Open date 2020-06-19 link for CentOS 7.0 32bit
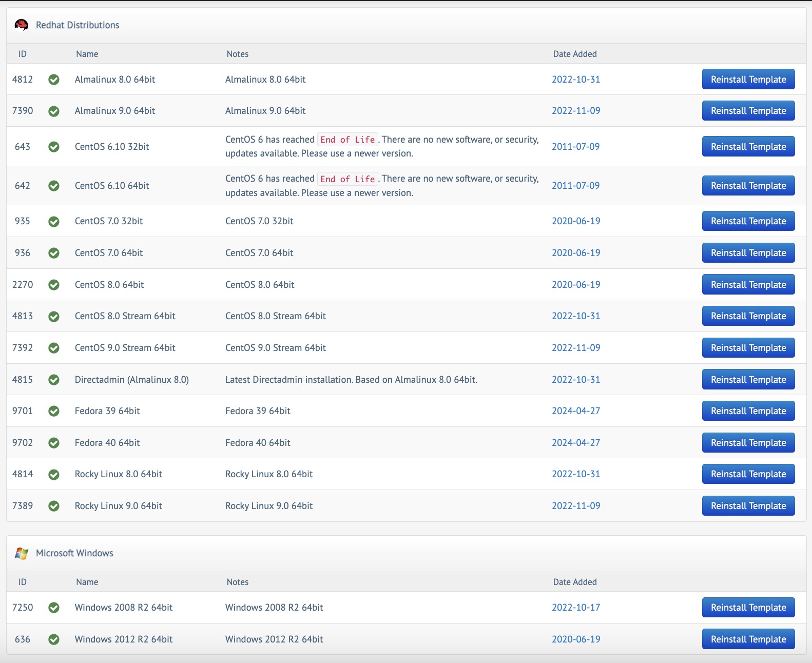 576,221
